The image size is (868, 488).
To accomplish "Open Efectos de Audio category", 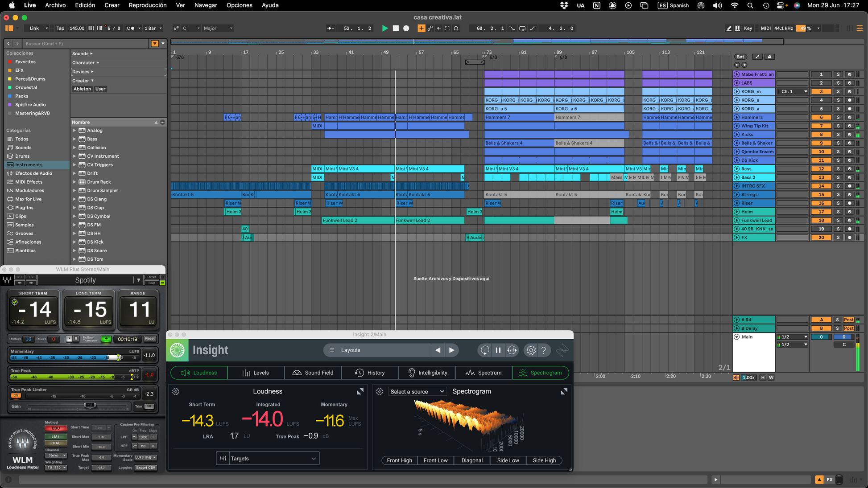I will point(34,173).
